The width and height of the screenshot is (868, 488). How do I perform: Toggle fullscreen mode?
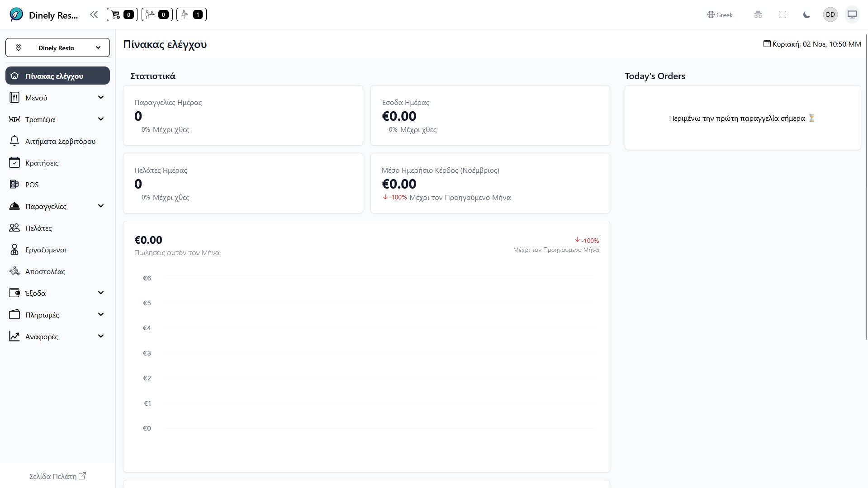click(782, 14)
